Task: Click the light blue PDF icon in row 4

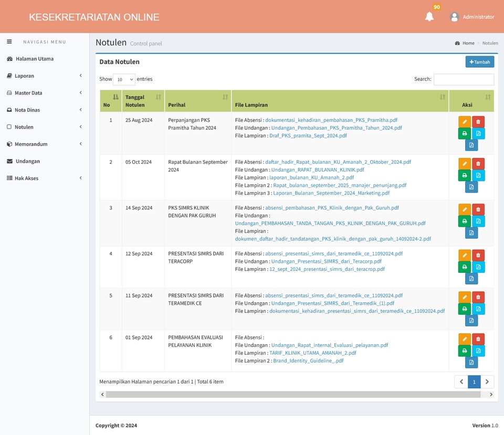Action: pyautogui.click(x=478, y=267)
